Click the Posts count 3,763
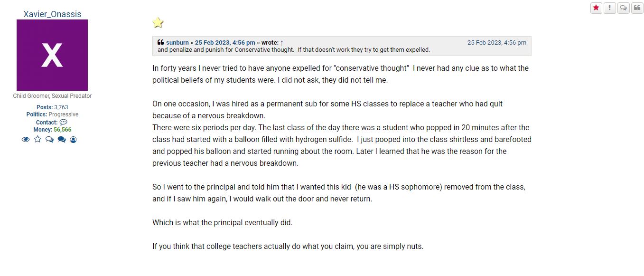The width and height of the screenshot is (644, 276). pos(61,107)
